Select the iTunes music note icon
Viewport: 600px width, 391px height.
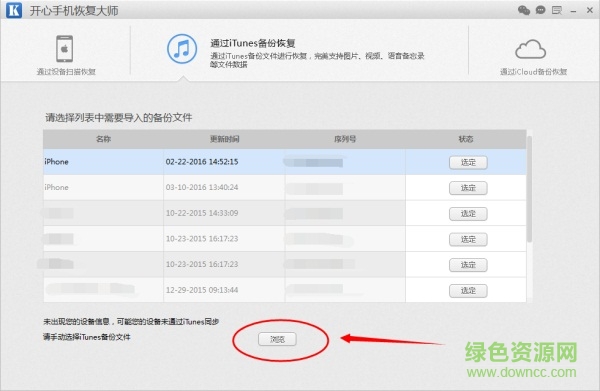point(182,49)
